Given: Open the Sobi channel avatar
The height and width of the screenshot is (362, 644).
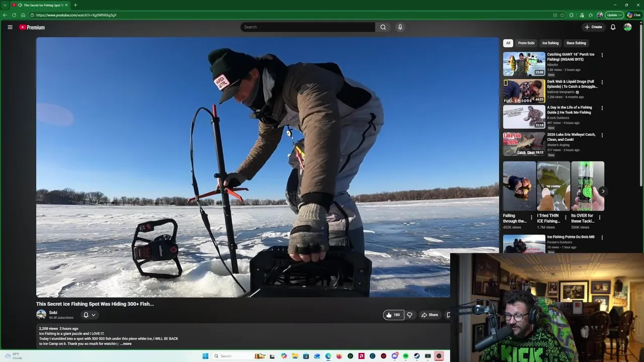Looking at the screenshot, I should [x=41, y=315].
